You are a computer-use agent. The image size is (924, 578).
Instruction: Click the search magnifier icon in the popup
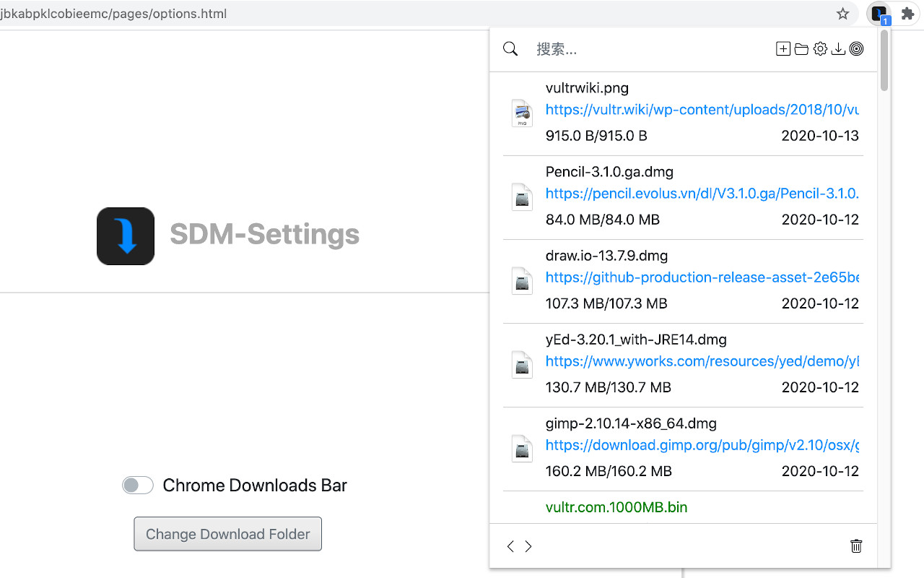510,49
